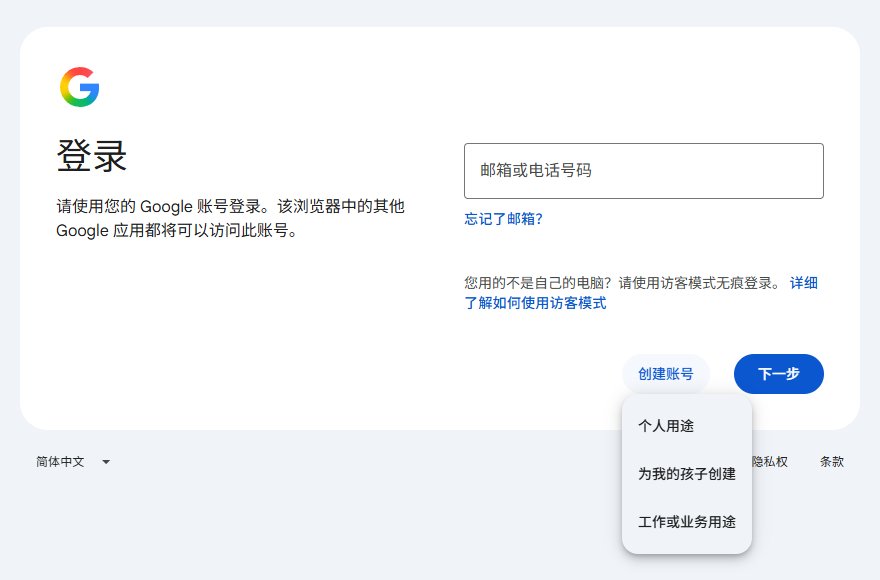The height and width of the screenshot is (580, 880).
Task: Click the 创建账号 button
Action: (x=666, y=374)
